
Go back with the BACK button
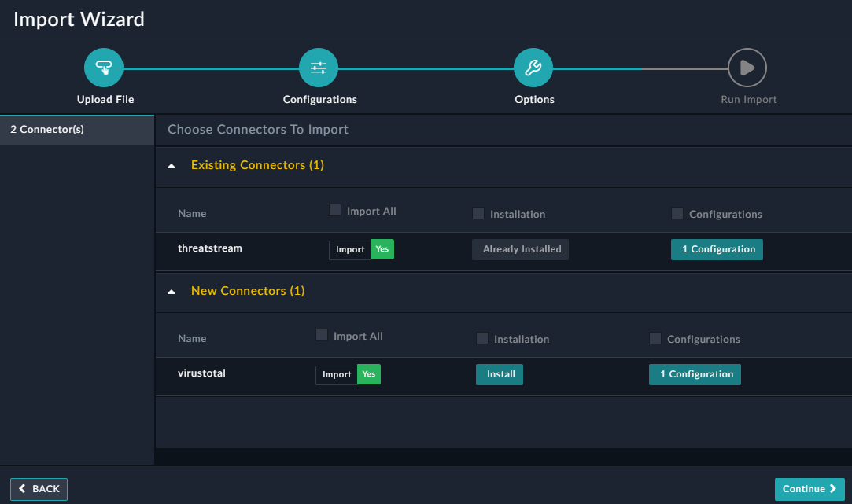(x=39, y=489)
